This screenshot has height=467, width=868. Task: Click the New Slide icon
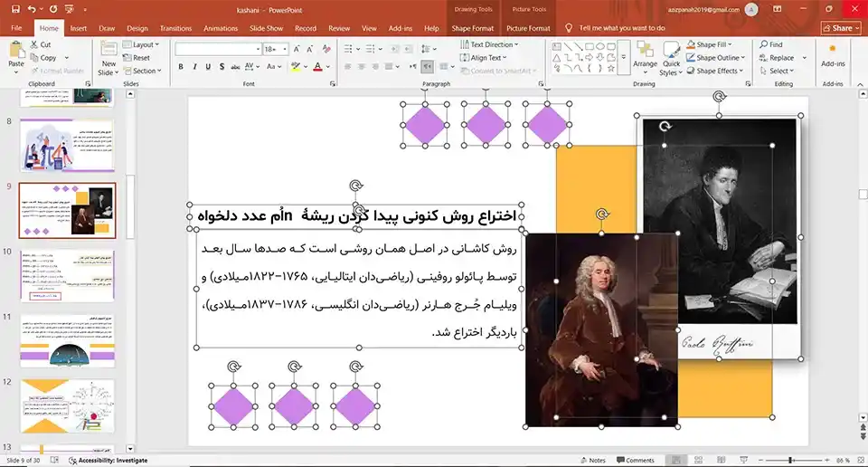(108, 51)
